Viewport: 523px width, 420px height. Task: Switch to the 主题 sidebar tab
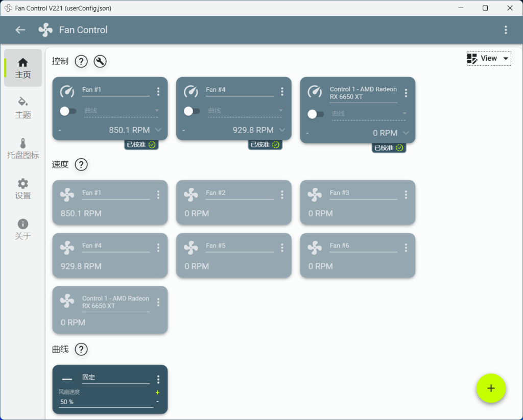23,107
